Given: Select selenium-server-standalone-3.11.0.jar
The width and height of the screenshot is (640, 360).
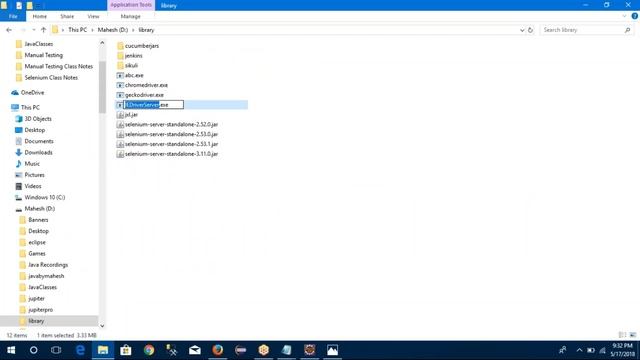Looking at the screenshot, I should (171, 154).
